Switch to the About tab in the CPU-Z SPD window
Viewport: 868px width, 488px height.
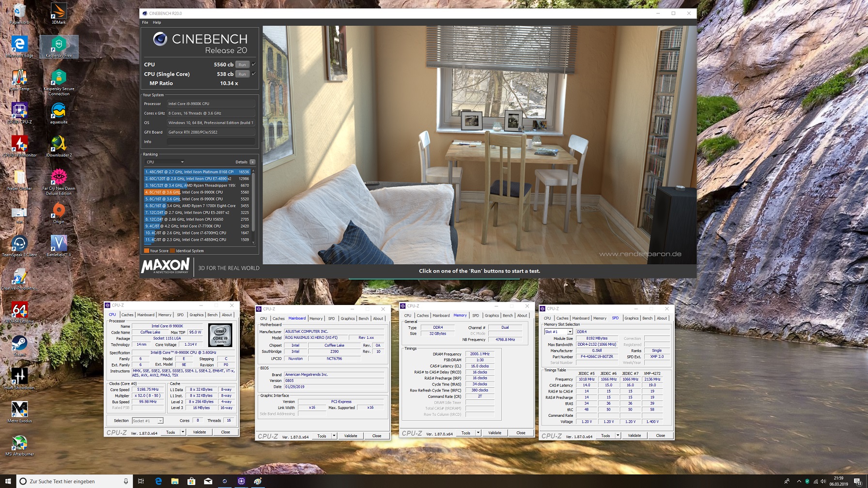(x=662, y=318)
